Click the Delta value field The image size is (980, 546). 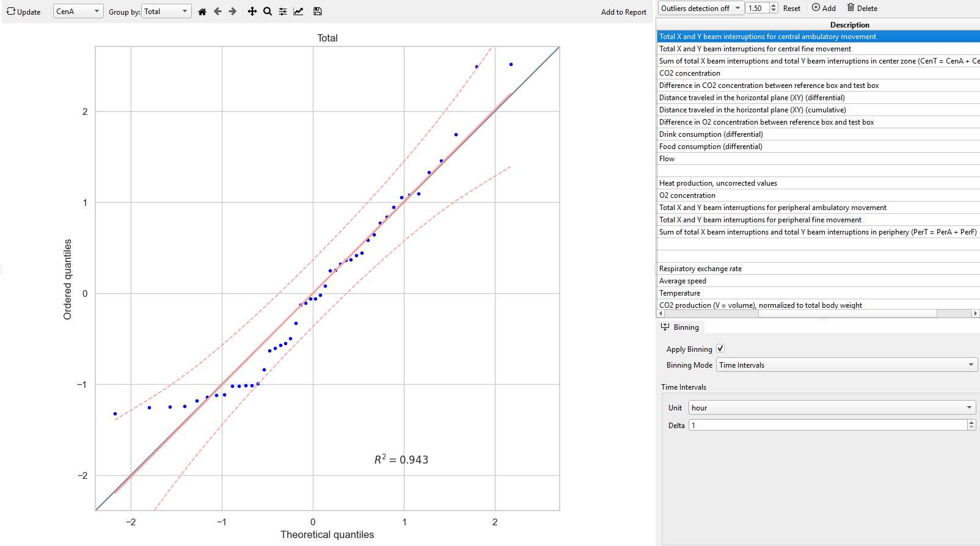[x=828, y=425]
